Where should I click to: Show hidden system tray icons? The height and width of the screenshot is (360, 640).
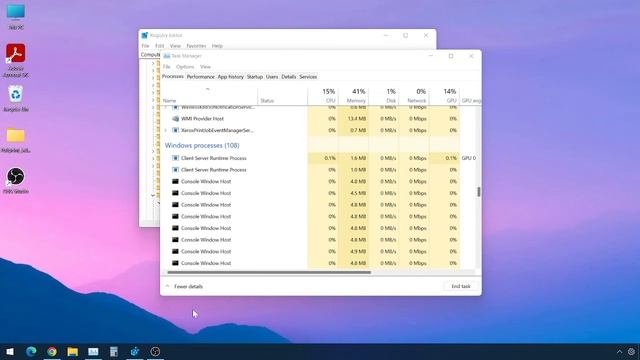[620, 351]
